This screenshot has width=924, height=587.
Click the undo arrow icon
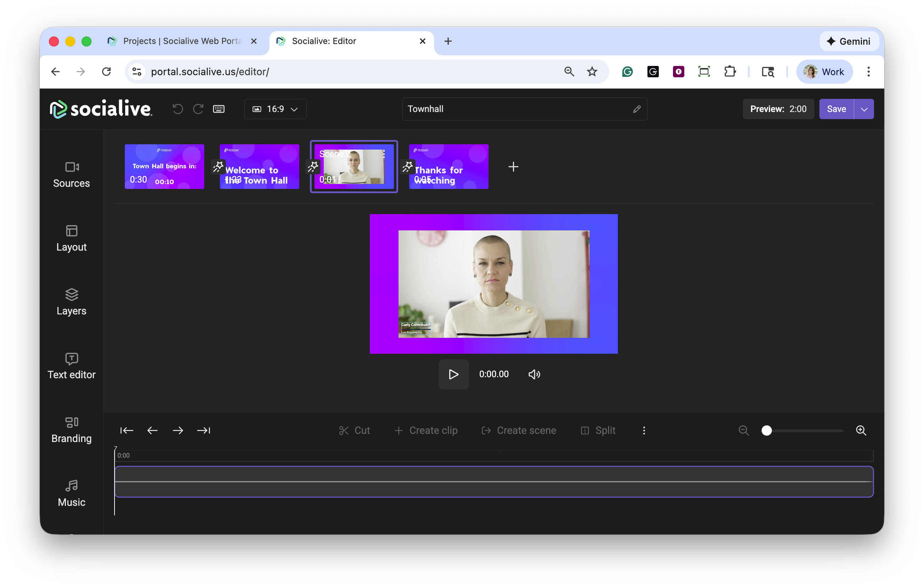coord(177,109)
